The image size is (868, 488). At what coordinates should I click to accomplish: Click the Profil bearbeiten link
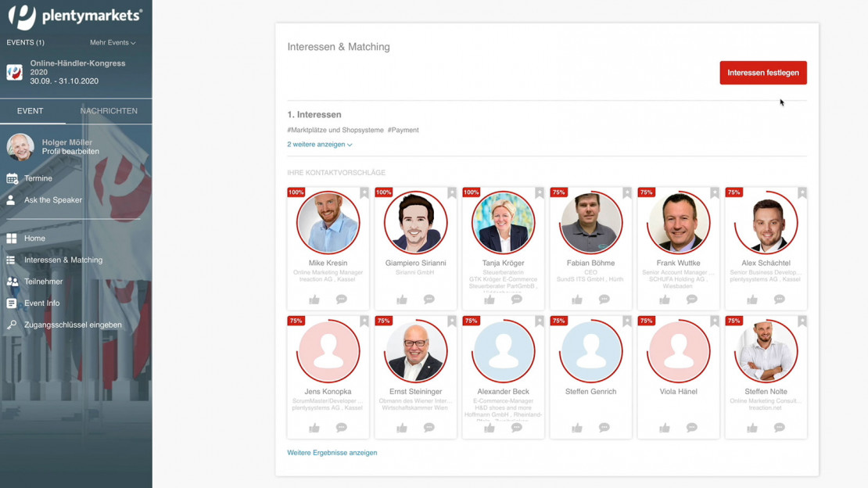(x=70, y=151)
